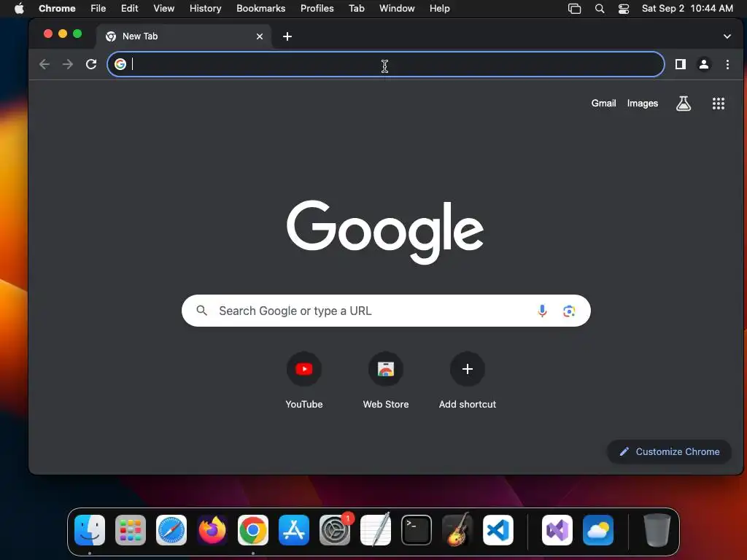
Task: Reload the current page
Action: [x=91, y=64]
